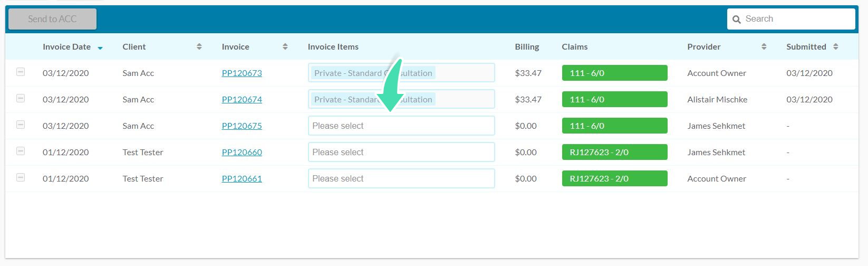This screenshot has height=266, width=868.
Task: Click the Send to ACC button
Action: pyautogui.click(x=52, y=19)
